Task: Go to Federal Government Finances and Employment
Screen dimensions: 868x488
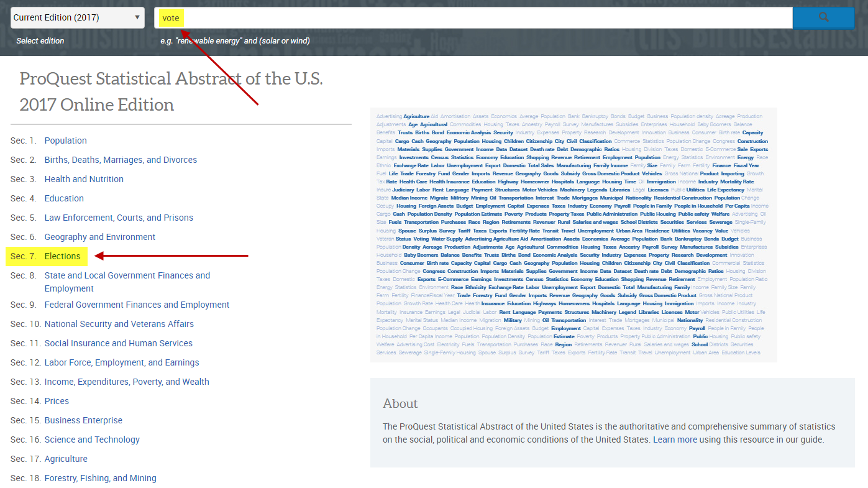Action: tap(137, 305)
